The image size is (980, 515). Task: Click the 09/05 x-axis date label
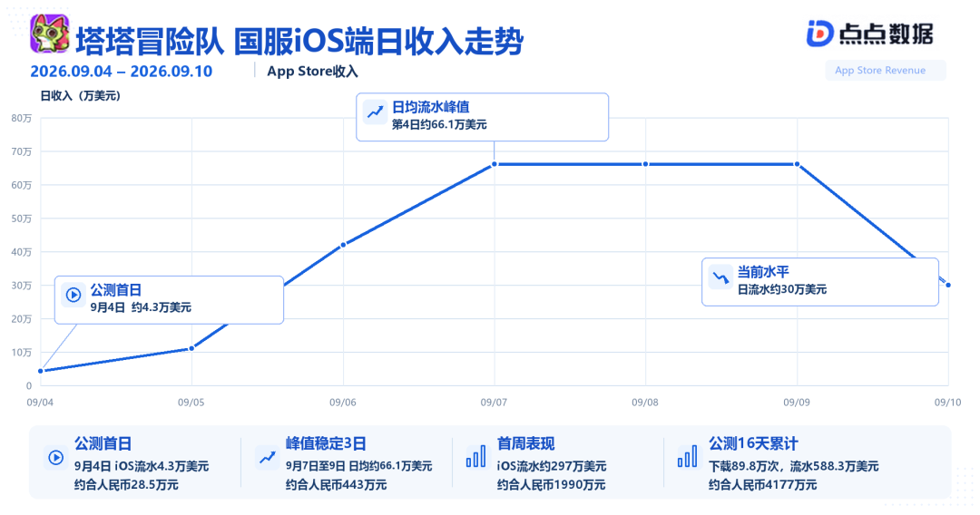click(191, 403)
